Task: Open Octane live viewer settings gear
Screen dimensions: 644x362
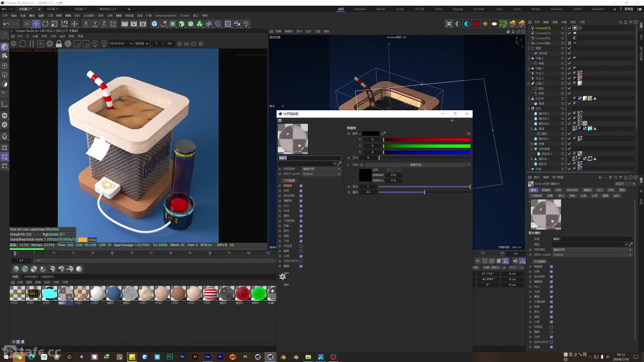Action: [x=50, y=44]
